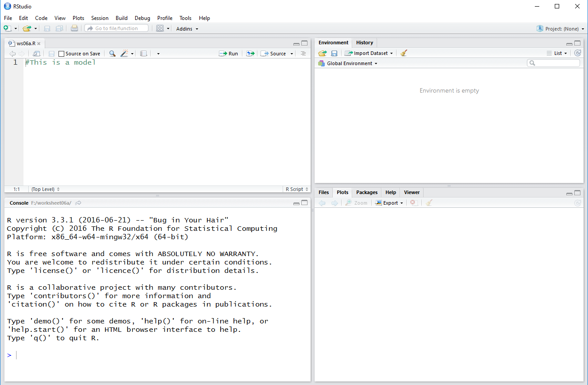This screenshot has height=385, width=588.
Task: Open the Debug menu
Action: point(142,18)
